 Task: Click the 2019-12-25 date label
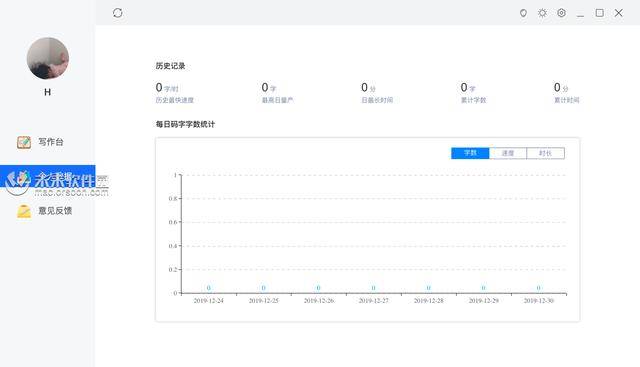point(264,300)
